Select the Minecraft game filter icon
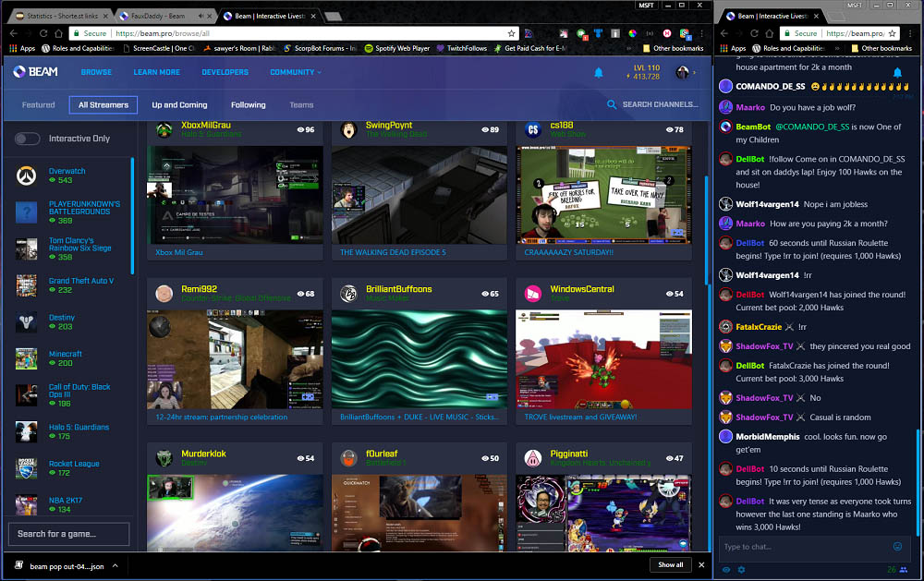This screenshot has width=924, height=581. [26, 357]
